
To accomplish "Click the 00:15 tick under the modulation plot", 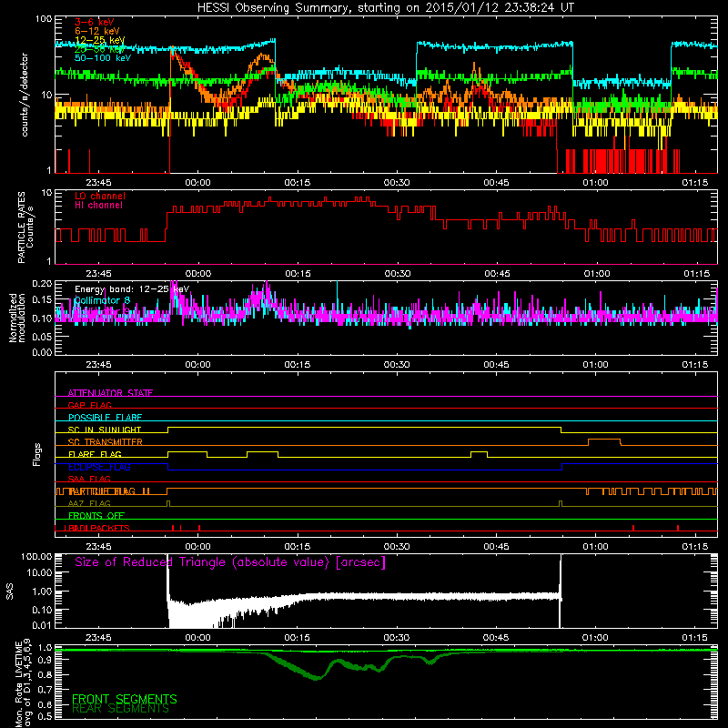I will 298,365.
